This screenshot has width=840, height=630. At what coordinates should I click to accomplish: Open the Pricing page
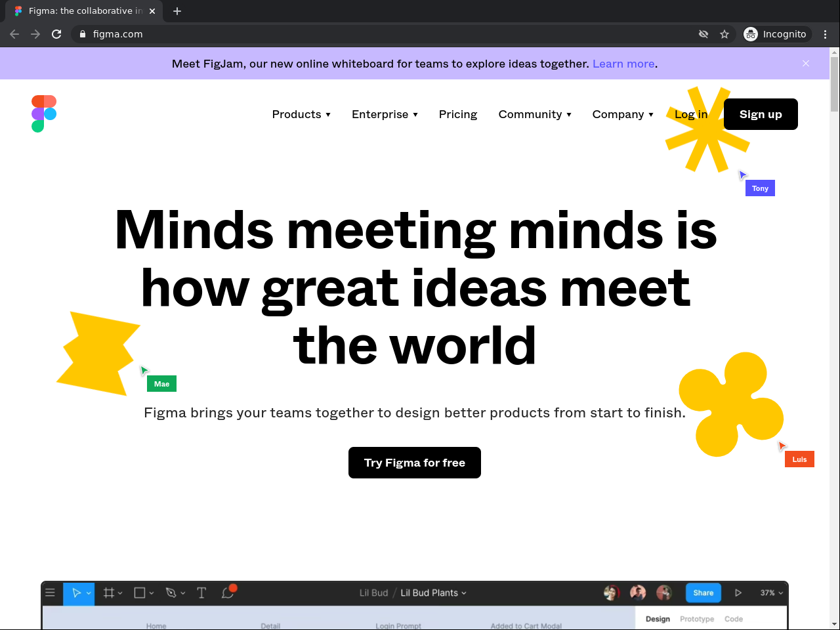(x=458, y=114)
